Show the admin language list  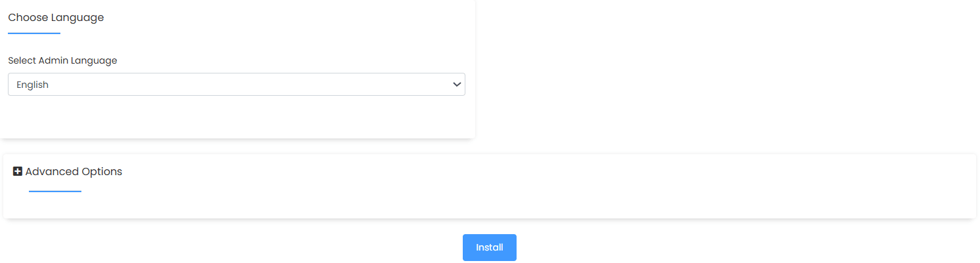(236, 85)
